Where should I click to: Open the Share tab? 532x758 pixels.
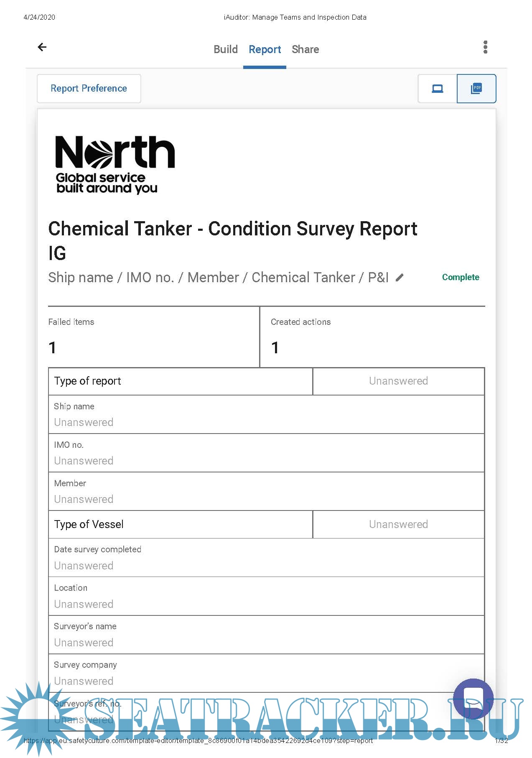(305, 49)
